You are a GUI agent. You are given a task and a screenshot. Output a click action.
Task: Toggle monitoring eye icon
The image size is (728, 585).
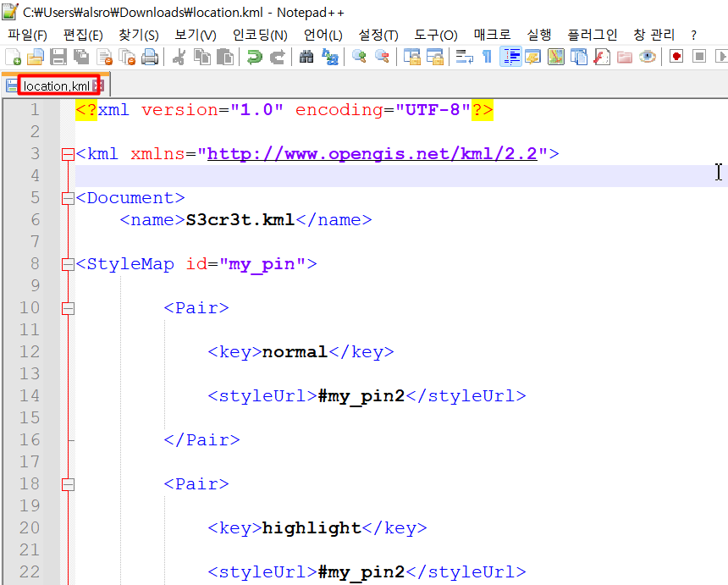point(648,57)
